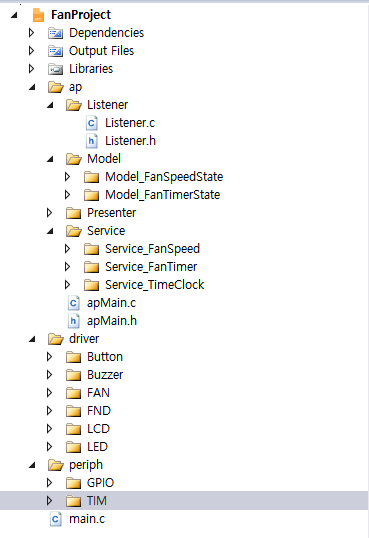The height and width of the screenshot is (538, 369).
Task: Select the Model_FanTimerState folder
Action: point(162,195)
